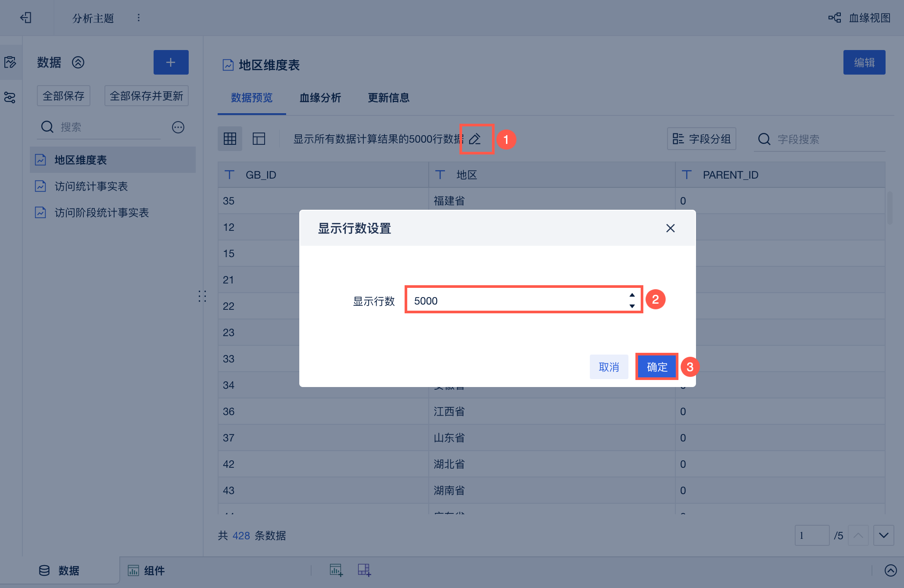Open the 血缘视图 lineage view icon

[x=834, y=18]
